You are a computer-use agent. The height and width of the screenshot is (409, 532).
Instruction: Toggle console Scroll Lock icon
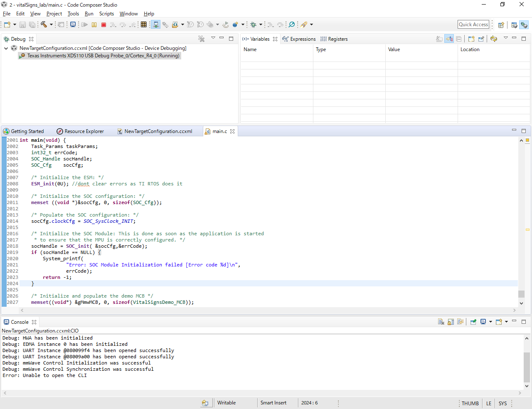[x=451, y=322]
